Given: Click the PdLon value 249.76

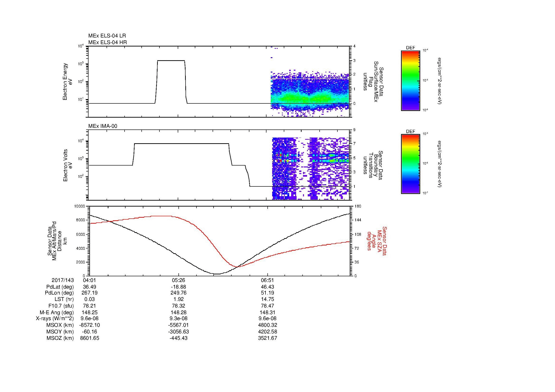Looking at the screenshot, I should point(178,293).
